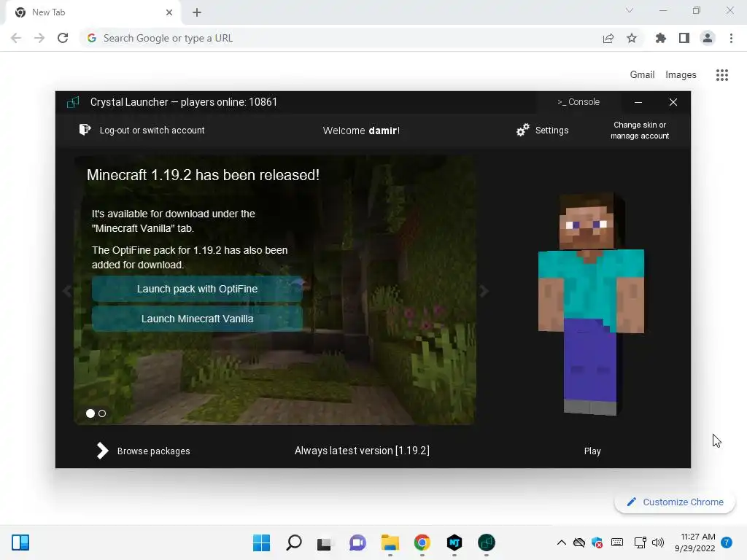
Task: Open the Always latest version selector
Action: 362,451
